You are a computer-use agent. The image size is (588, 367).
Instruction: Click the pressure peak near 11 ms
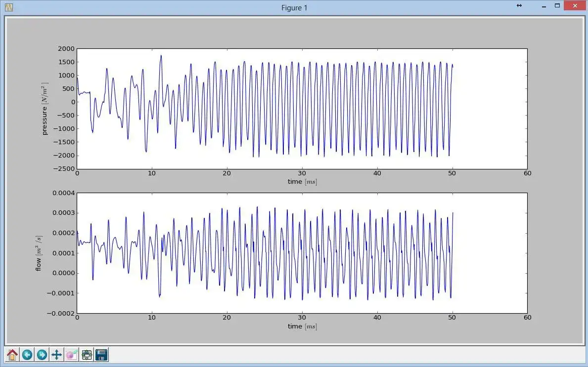coord(161,56)
